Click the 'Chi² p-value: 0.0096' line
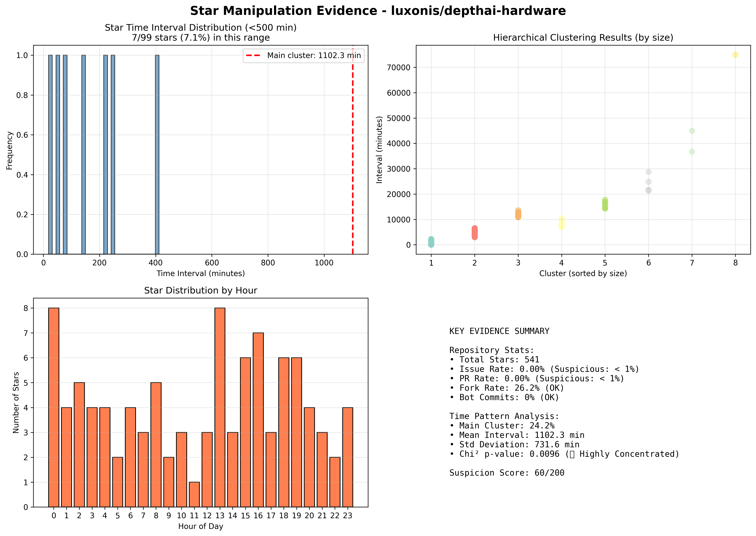 click(564, 454)
